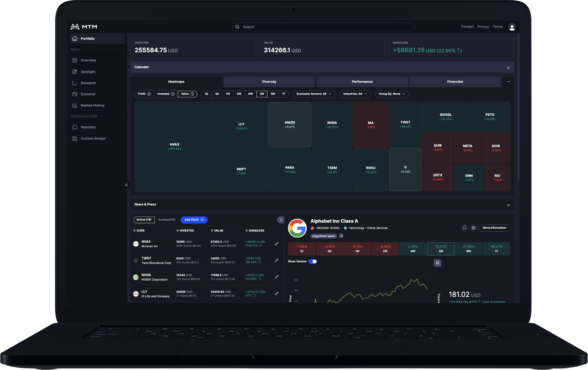Image resolution: width=588 pixels, height=370 pixels.
Task: Sort holdings by GAIN/LOSS column
Action: click(255, 231)
